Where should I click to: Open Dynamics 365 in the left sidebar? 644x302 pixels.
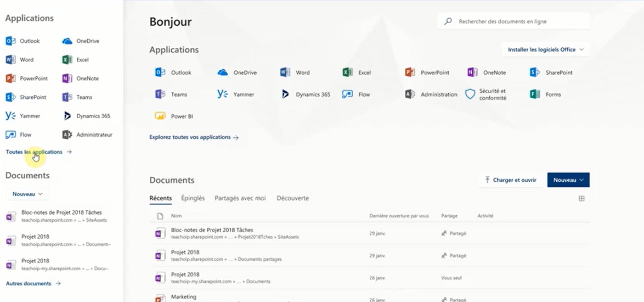(86, 116)
